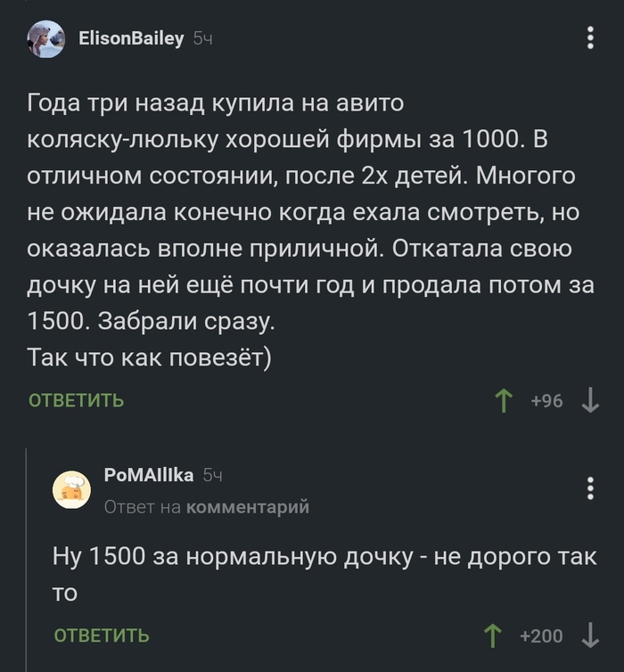Screen dimensions: 624x672
Task: Upvote ElisonBailey's comment with the green arrow
Action: 505,401
